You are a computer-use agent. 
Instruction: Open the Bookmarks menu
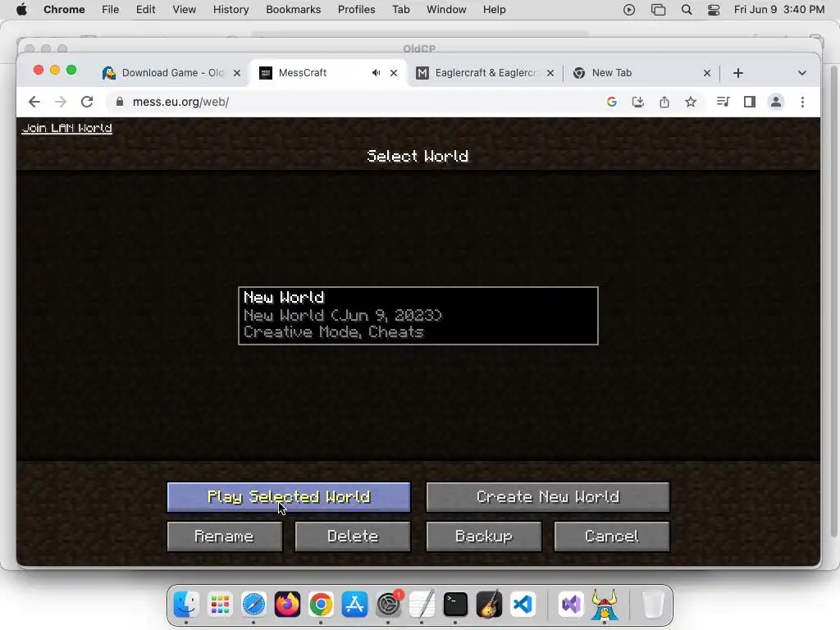point(293,10)
